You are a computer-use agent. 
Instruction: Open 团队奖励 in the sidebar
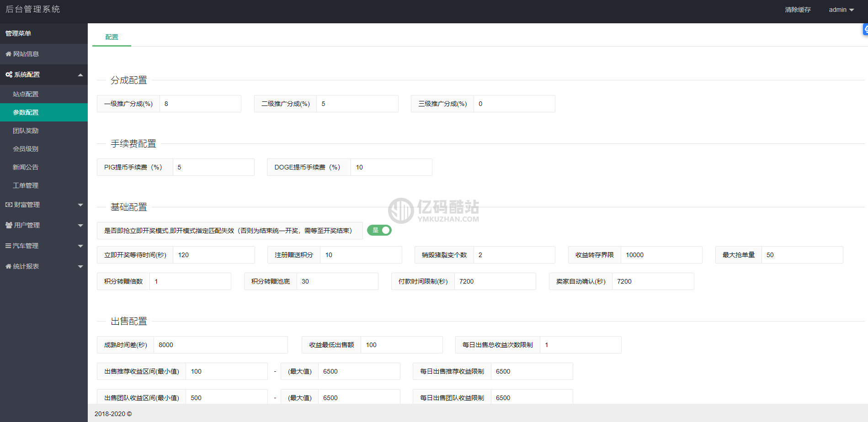pyautogui.click(x=44, y=131)
